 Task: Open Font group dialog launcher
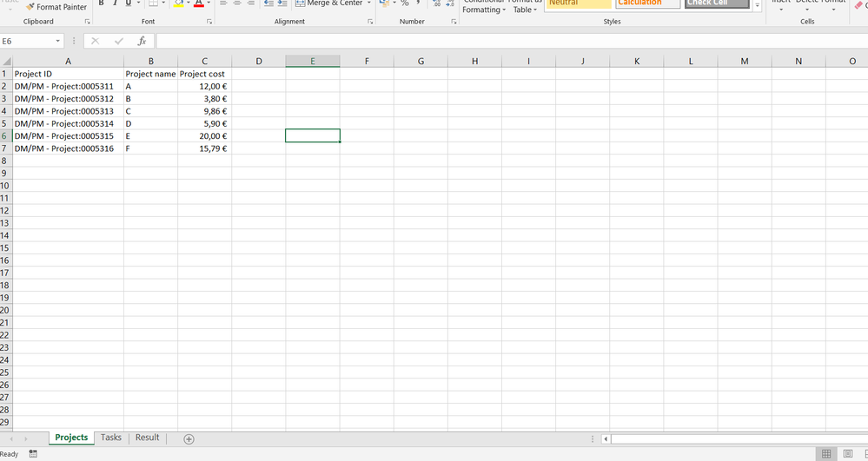(209, 22)
